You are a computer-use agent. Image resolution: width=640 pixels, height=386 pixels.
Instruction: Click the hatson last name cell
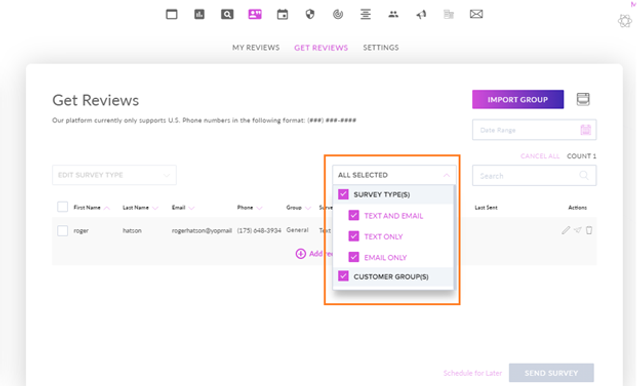pos(132,231)
